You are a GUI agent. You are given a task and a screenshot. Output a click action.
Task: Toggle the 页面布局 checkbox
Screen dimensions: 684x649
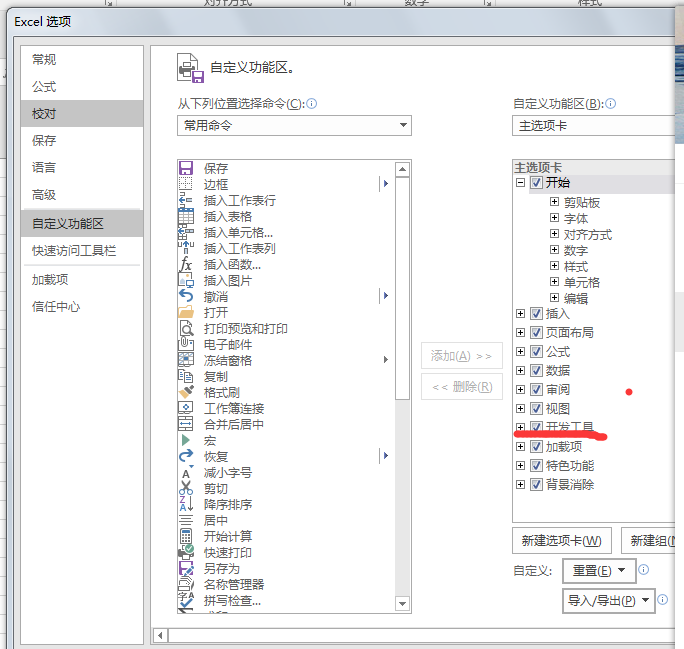pyautogui.click(x=537, y=332)
